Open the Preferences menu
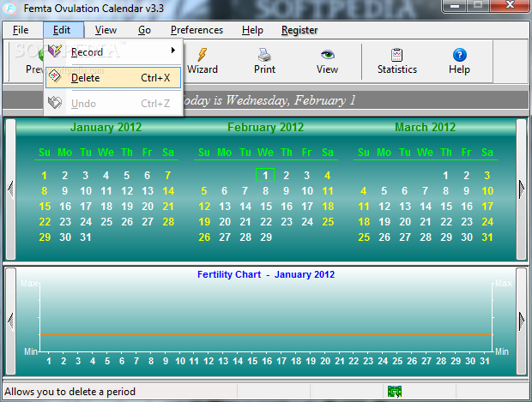 pos(196,30)
